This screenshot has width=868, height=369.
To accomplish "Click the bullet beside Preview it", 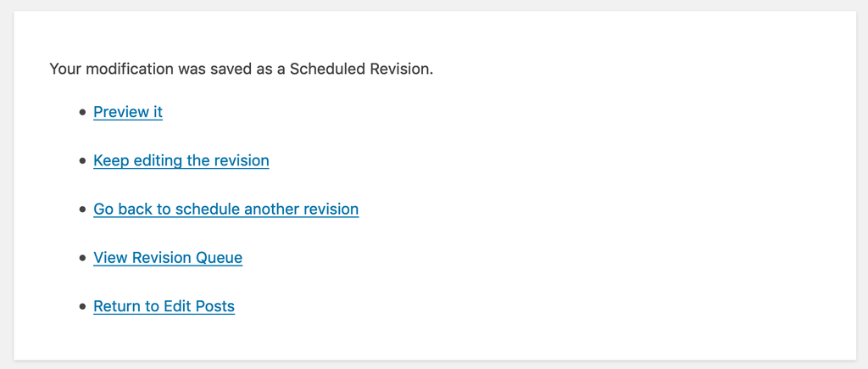I will [82, 112].
